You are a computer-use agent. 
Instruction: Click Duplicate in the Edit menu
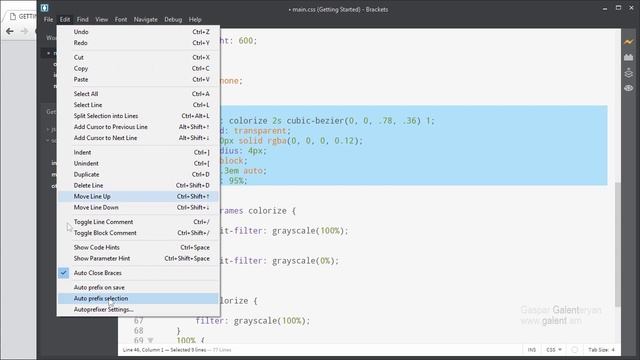[138, 174]
